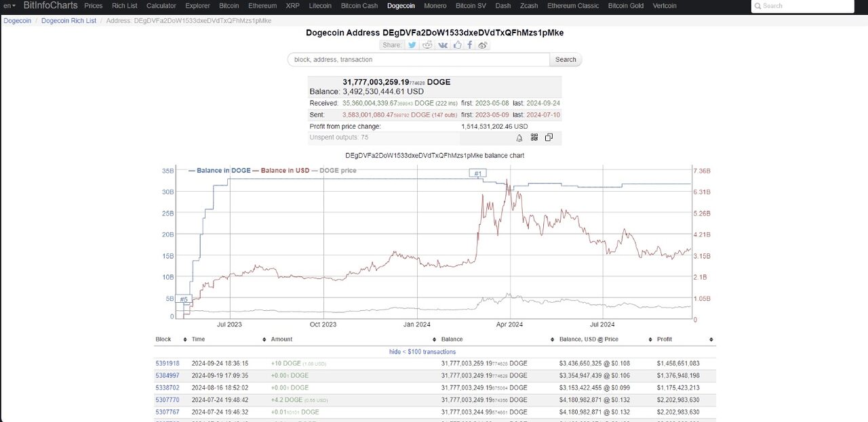The height and width of the screenshot is (422, 868).
Task: Go to the BitInfoCharts home logo
Action: point(51,6)
